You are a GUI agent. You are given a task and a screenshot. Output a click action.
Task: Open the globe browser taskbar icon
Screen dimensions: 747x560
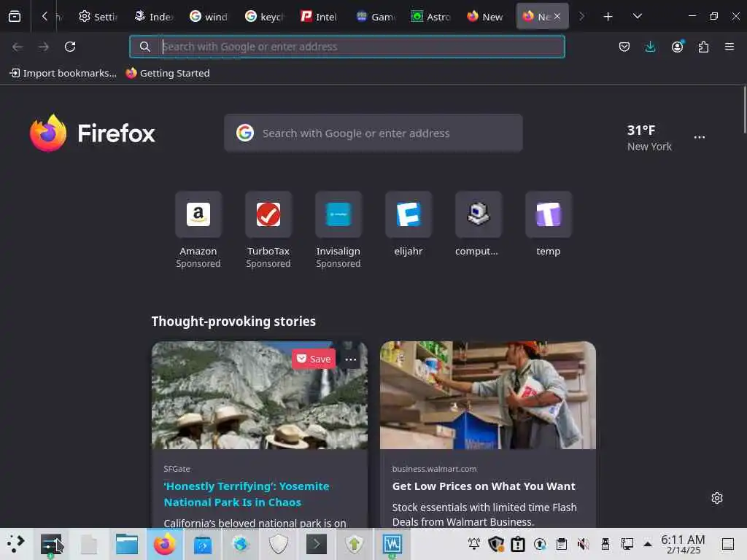click(241, 544)
